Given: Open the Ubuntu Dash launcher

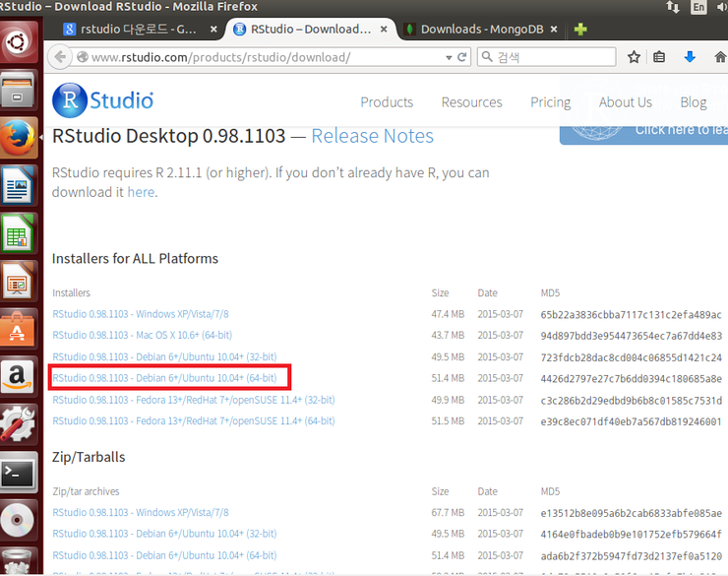Looking at the screenshot, I should 20,39.
